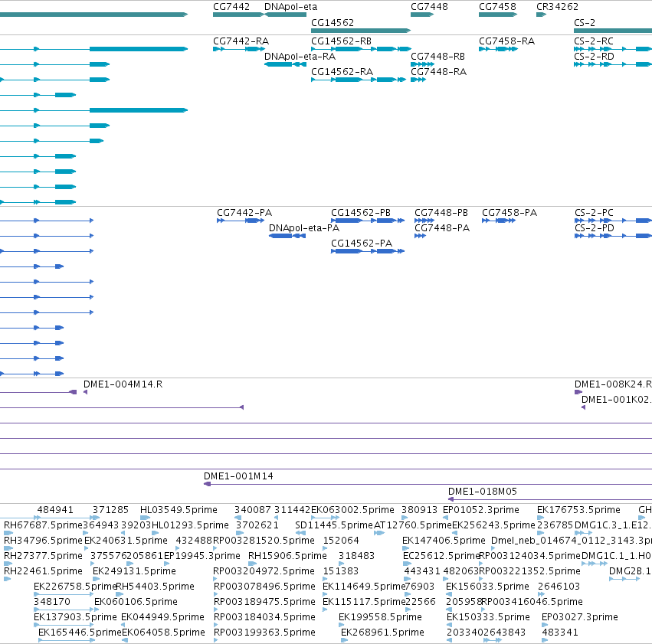652x644 pixels.
Task: Select the DNApol-eta-RA transcript label
Action: [x=300, y=57]
